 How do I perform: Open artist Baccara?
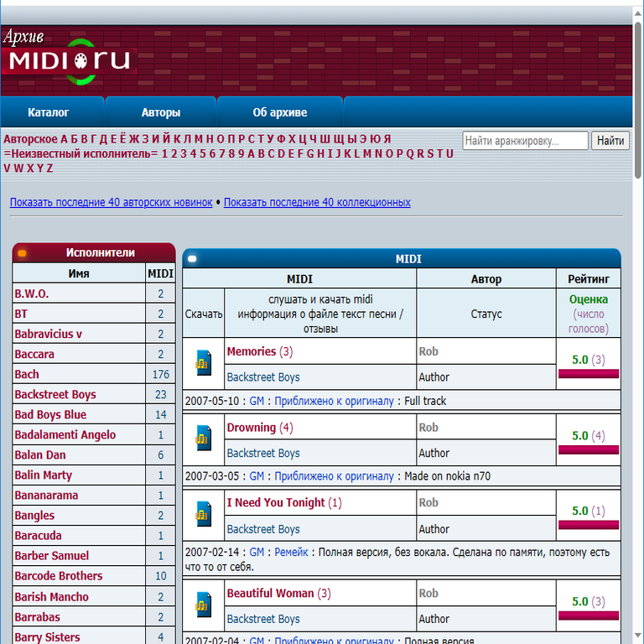pos(34,354)
